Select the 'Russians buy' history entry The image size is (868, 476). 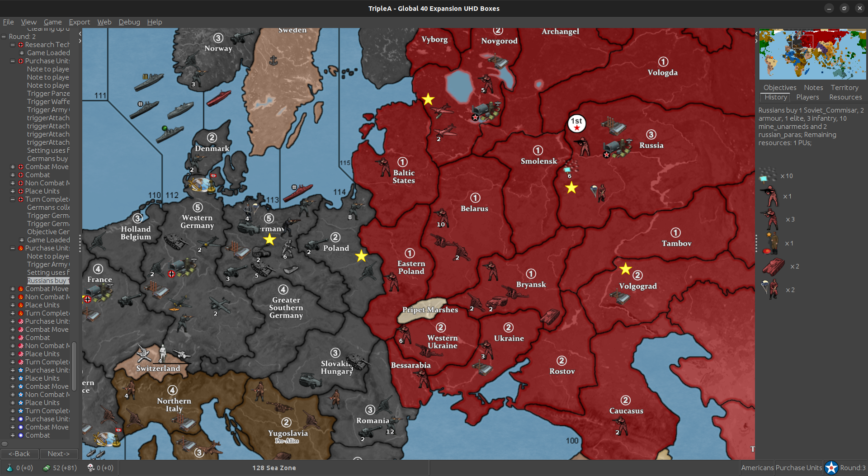click(48, 281)
